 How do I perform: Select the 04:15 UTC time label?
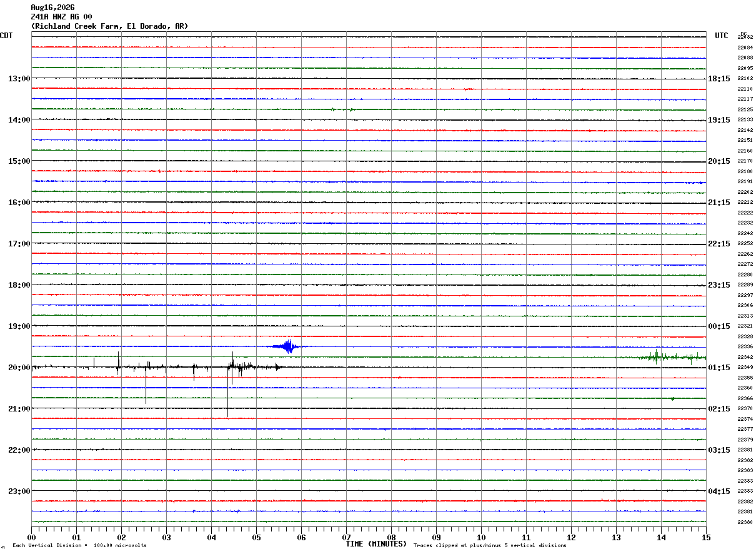tap(719, 491)
